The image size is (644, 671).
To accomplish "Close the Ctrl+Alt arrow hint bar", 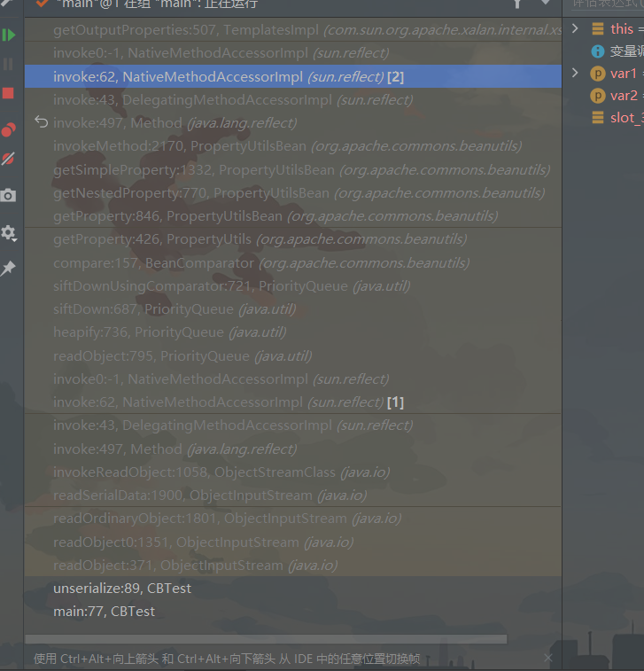I will 547,658.
